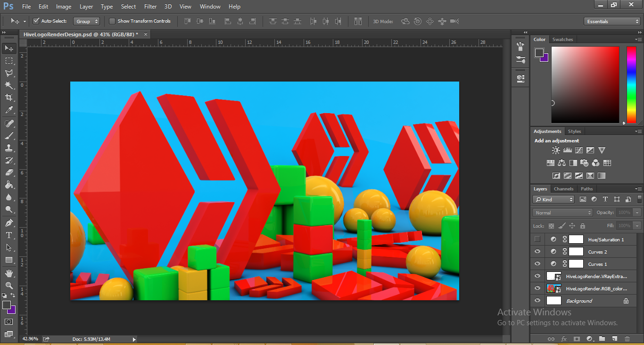
Task: Open the layer Kind filter dropdown
Action: [x=554, y=199]
